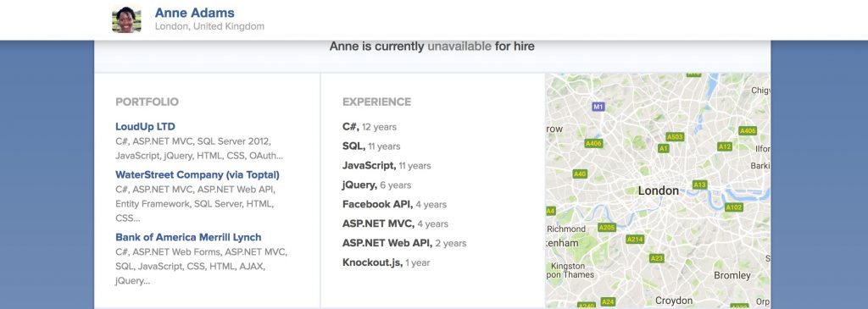Click the Croydon label on the map
Viewport: 868px width, 309px height.
(674, 301)
